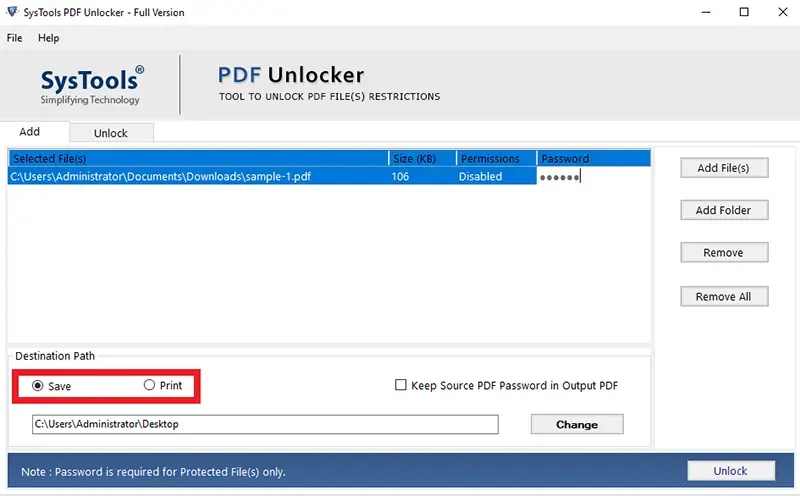
Task: Open the File menu
Action: pos(14,38)
